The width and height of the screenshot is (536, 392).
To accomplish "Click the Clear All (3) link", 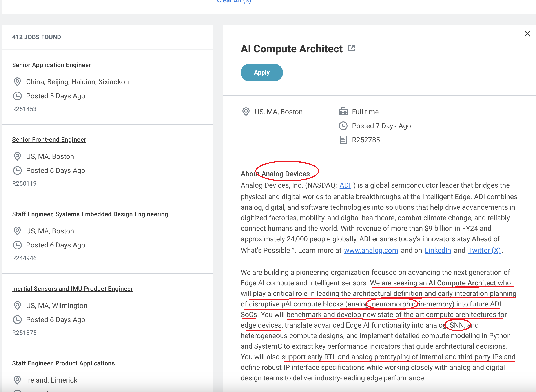I will tap(234, 1).
